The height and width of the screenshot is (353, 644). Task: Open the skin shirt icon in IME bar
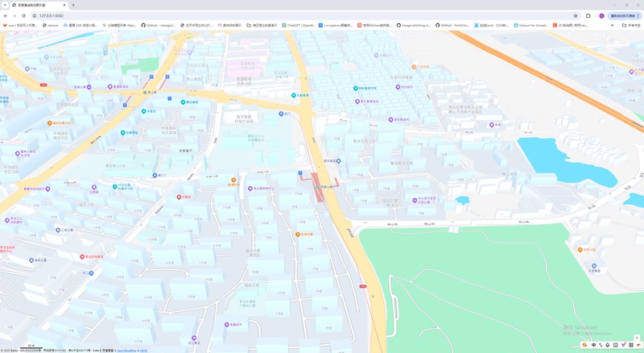pyautogui.click(x=623, y=345)
